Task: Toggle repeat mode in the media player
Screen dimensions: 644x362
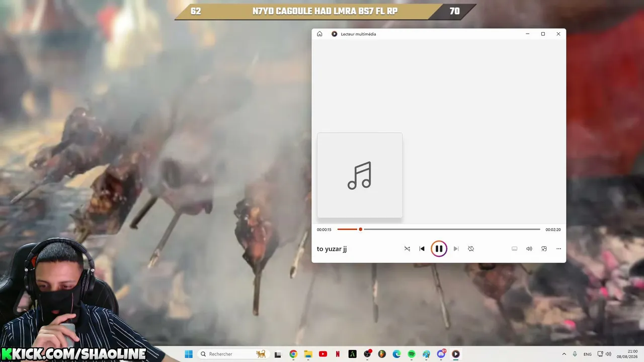Action: [x=471, y=249]
